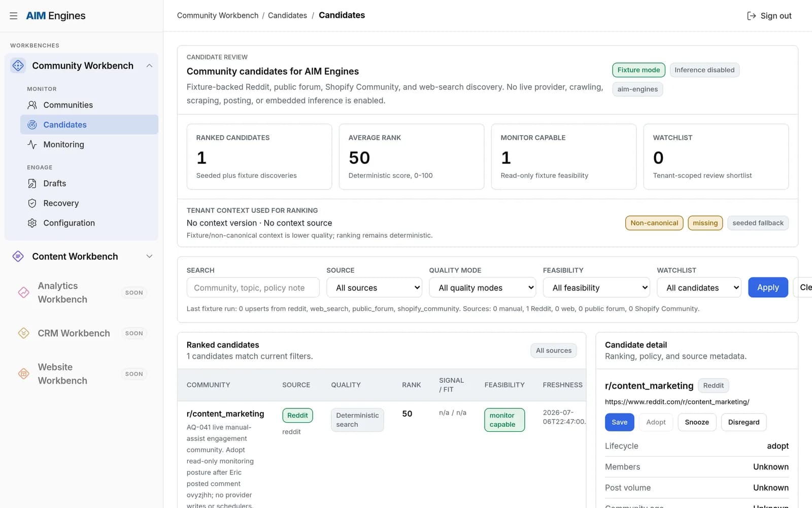812x508 pixels.
Task: Focus the Community, topic, policy note search field
Action: point(253,288)
